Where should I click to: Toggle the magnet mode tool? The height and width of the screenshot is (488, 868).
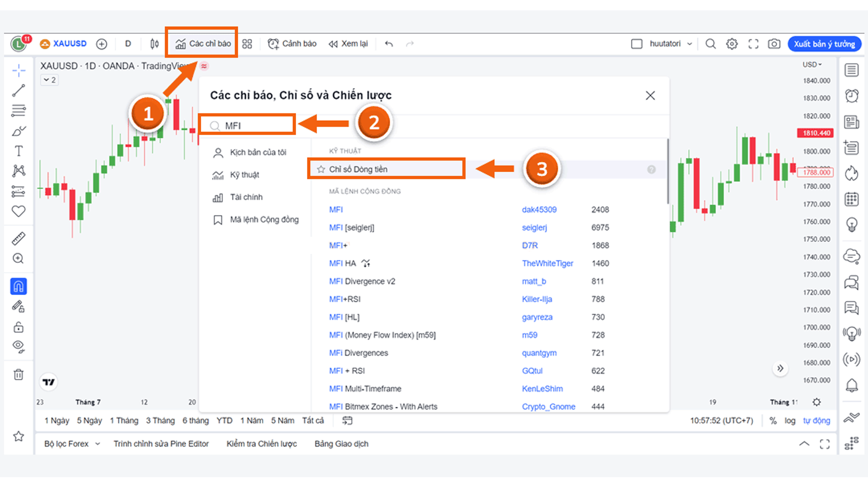(19, 286)
